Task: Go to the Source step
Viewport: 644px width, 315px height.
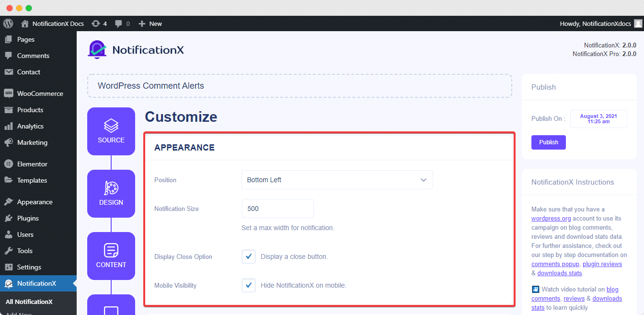Action: (x=111, y=131)
